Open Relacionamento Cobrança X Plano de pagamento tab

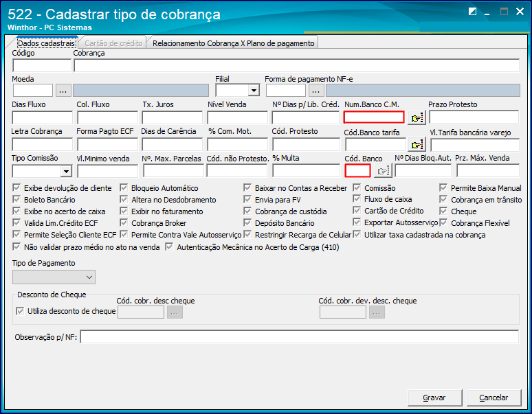(234, 43)
